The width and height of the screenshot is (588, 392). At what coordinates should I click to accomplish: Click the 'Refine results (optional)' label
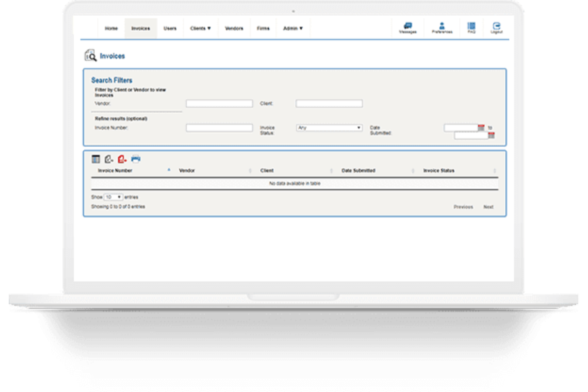[121, 118]
